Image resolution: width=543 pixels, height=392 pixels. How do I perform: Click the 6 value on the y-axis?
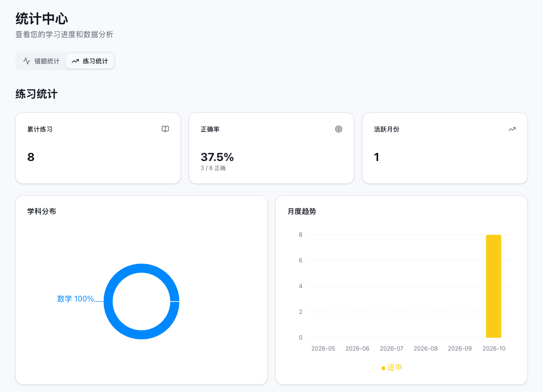[301, 261]
